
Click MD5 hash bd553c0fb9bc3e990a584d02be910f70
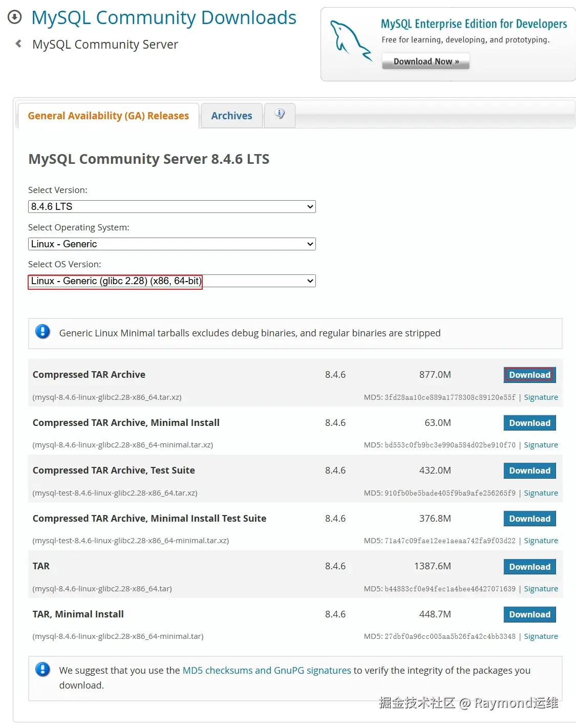450,445
